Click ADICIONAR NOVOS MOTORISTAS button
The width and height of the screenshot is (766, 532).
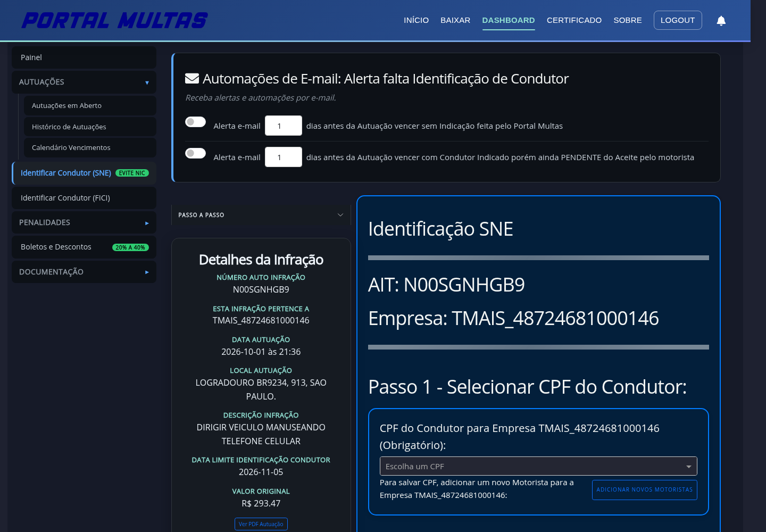[644, 489]
